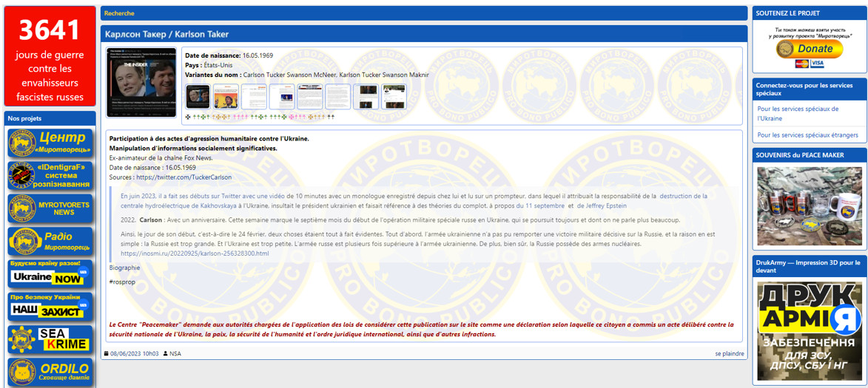Click the НАШ ЗАХИСТ banner
This screenshot has width=868, height=388.
click(x=50, y=307)
